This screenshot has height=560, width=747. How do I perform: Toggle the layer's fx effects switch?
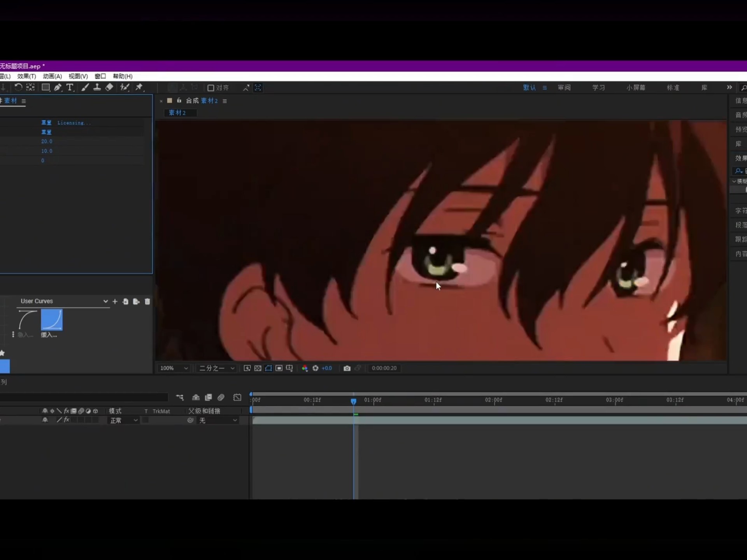(x=67, y=420)
